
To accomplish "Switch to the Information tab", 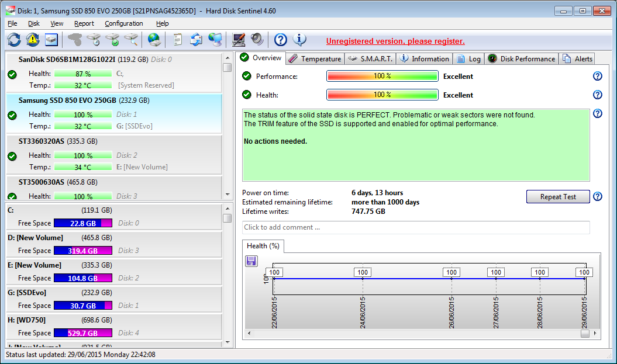I will [425, 59].
